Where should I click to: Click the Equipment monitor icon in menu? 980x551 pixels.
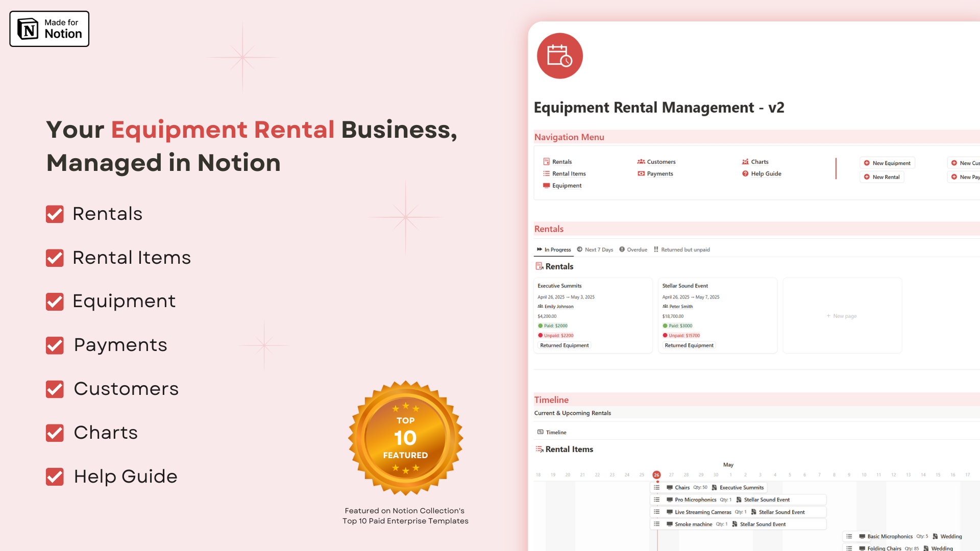[x=547, y=186]
